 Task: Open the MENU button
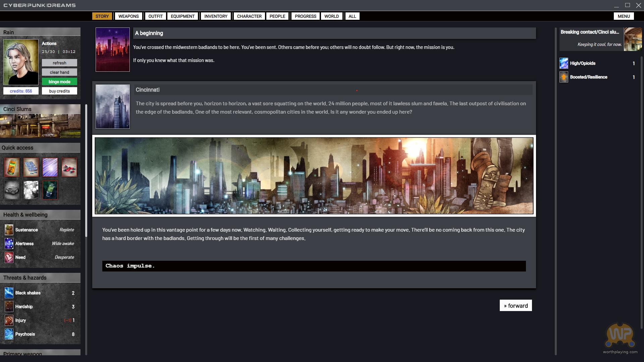coord(624,16)
